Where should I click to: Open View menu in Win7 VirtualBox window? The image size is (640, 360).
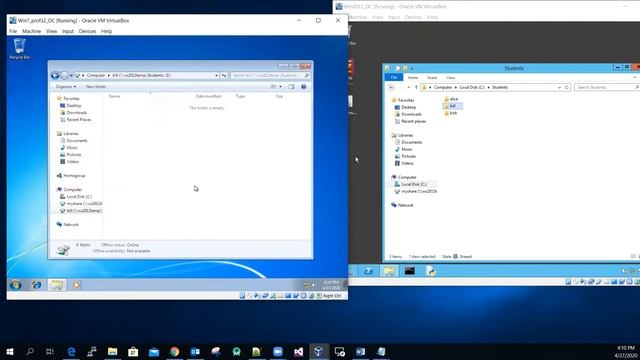51,31
